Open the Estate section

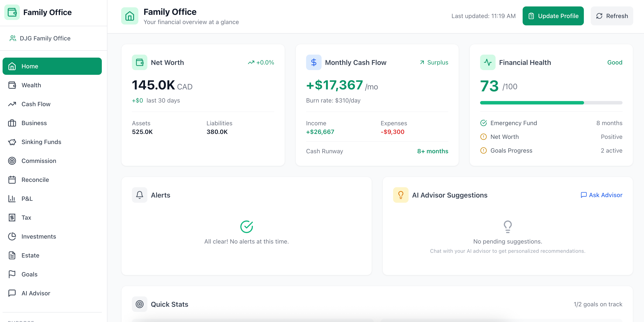click(30, 255)
